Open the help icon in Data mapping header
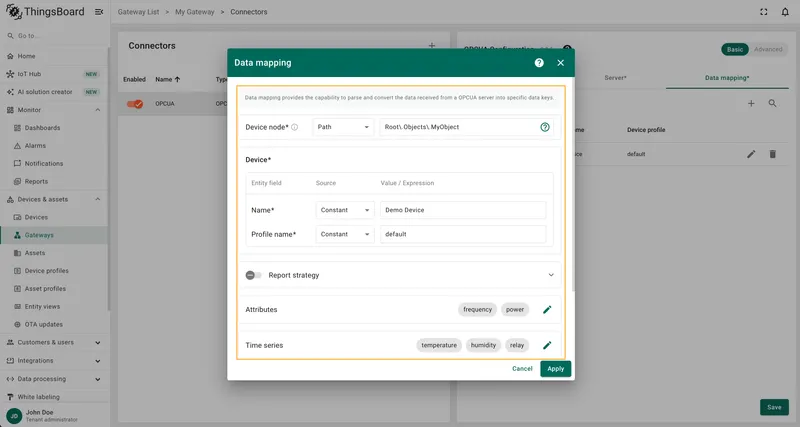800x427 pixels. 539,63
